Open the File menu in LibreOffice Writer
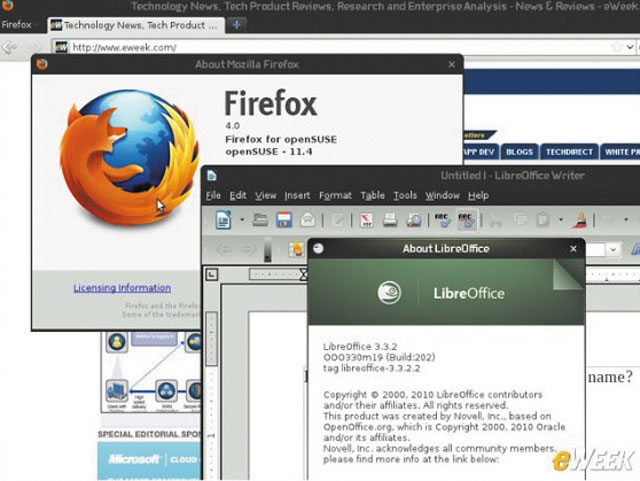 [x=213, y=196]
